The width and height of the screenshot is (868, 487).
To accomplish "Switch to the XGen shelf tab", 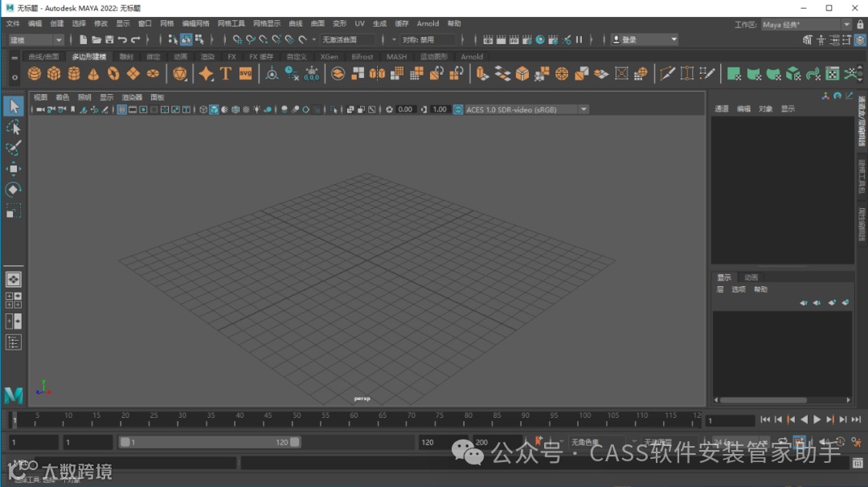I will (329, 56).
